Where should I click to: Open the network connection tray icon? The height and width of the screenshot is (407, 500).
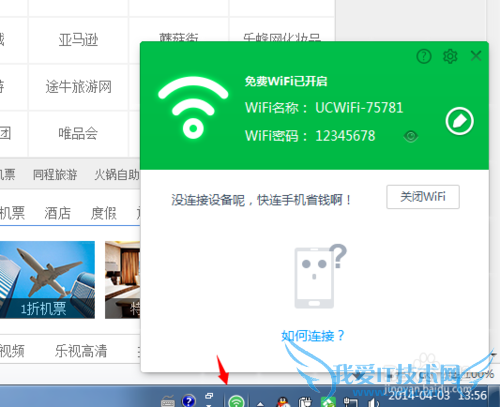(350, 402)
